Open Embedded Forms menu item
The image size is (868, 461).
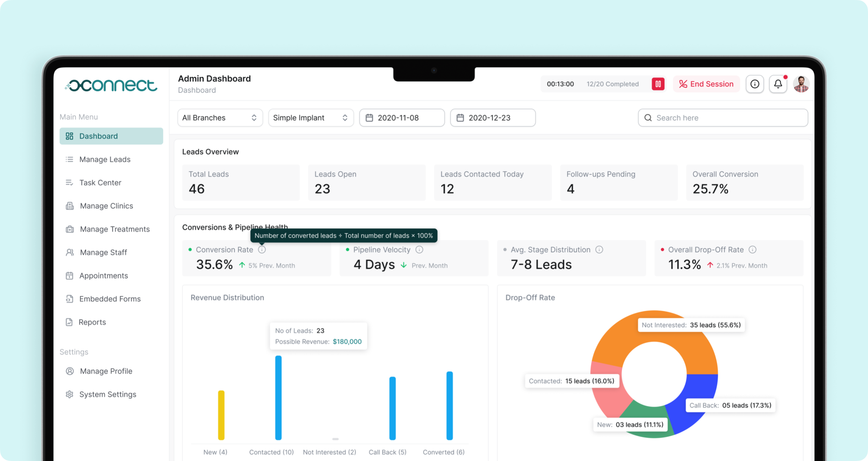pyautogui.click(x=111, y=299)
